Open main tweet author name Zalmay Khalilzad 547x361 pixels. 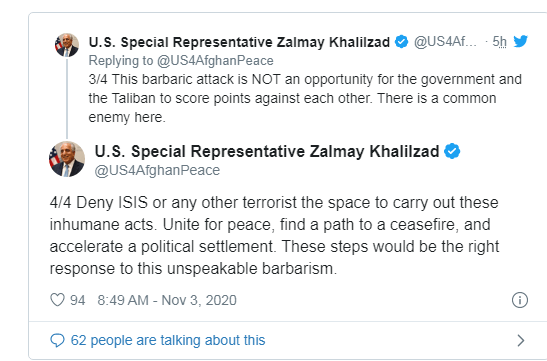[x=267, y=151]
